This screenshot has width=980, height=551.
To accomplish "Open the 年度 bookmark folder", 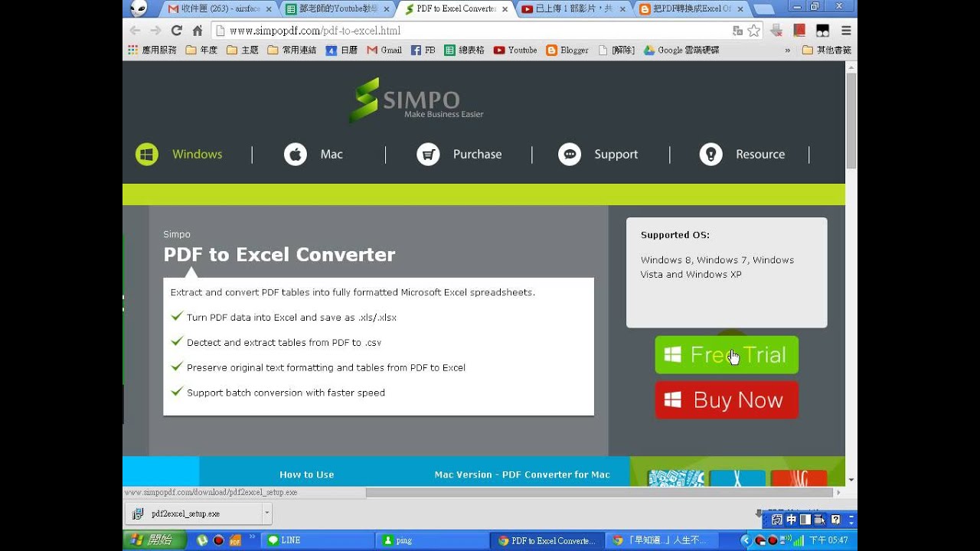I will pyautogui.click(x=201, y=50).
